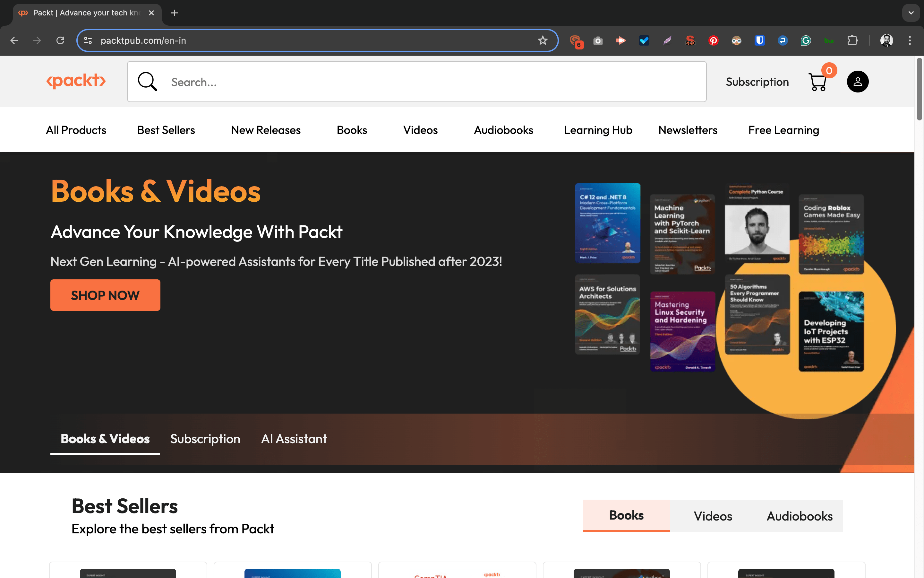Viewport: 924px width, 578px height.
Task: Open the Extensions puzzle piece icon
Action: pos(852,40)
